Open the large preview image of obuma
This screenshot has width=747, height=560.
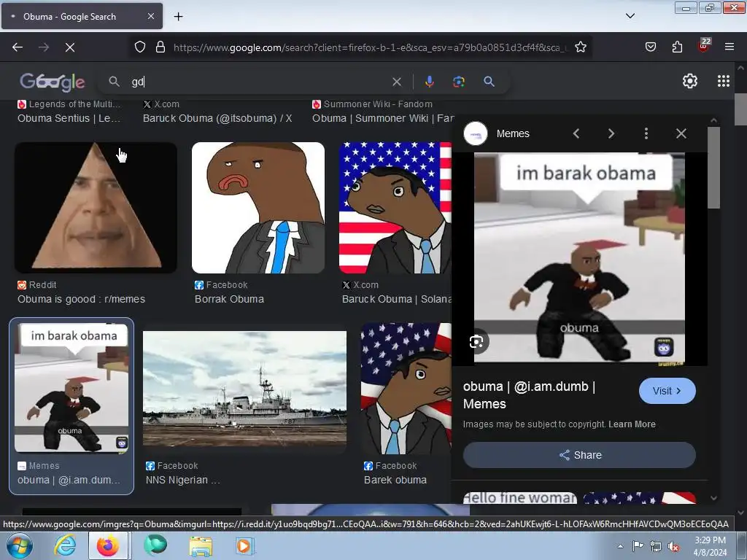coord(579,257)
